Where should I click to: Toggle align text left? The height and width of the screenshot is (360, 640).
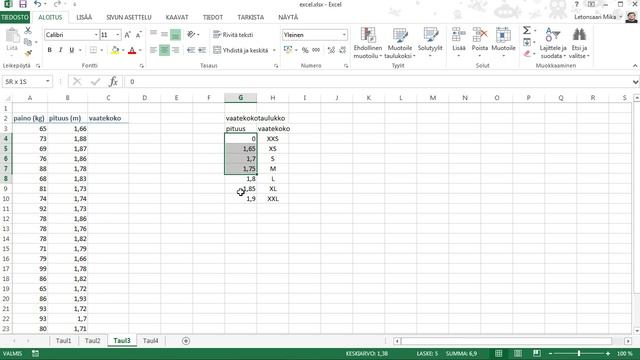[153, 50]
